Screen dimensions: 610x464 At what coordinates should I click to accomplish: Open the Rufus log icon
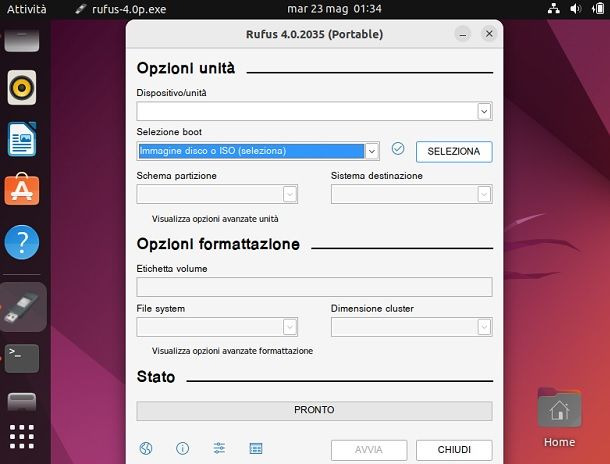point(256,448)
